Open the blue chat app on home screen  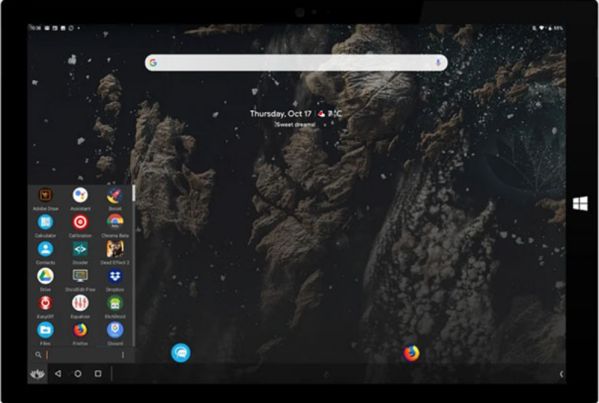(x=181, y=353)
